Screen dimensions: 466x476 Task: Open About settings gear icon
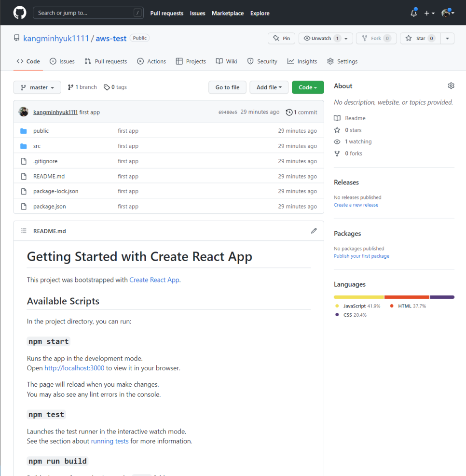451,85
